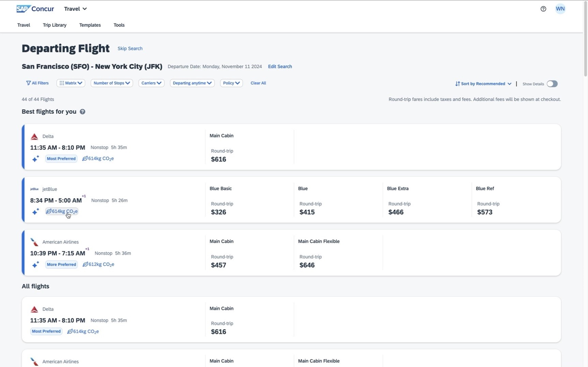The height and width of the screenshot is (367, 588).
Task: Click the sparkle recommendation icon on Delta flight
Action: [x=35, y=159]
